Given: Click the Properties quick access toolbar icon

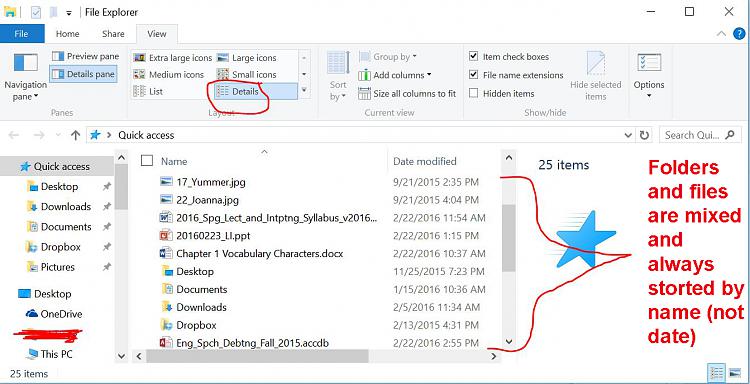Looking at the screenshot, I should (36, 12).
